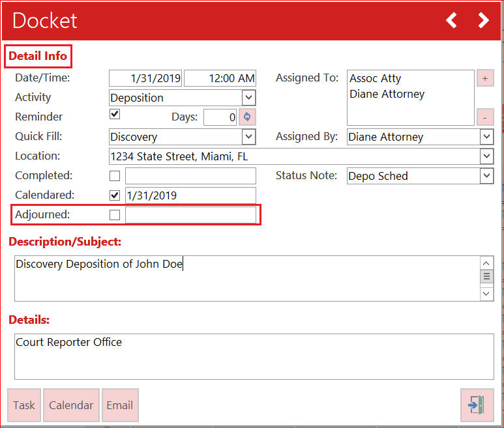The image size is (504, 428).
Task: Enable the Adjourned checkbox
Action: tap(115, 215)
